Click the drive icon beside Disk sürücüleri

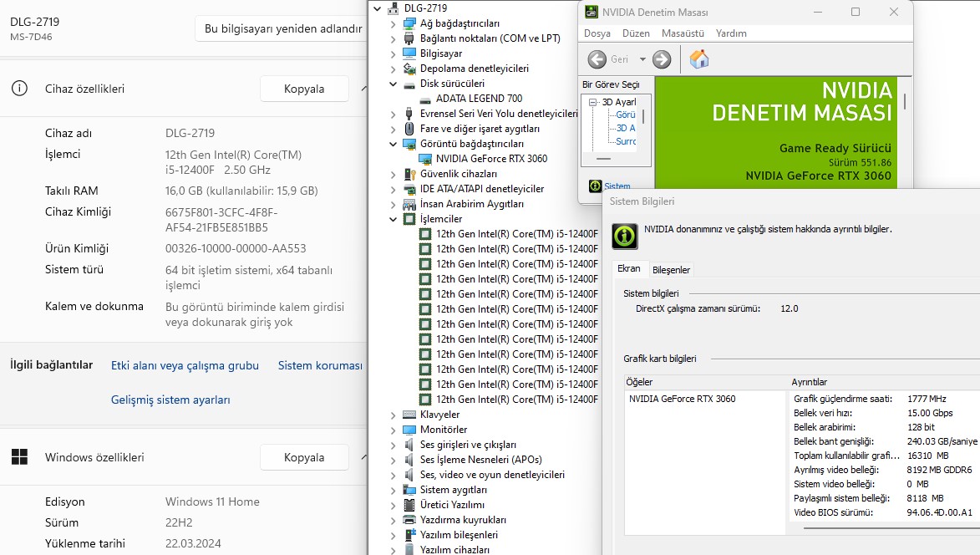pyautogui.click(x=409, y=84)
